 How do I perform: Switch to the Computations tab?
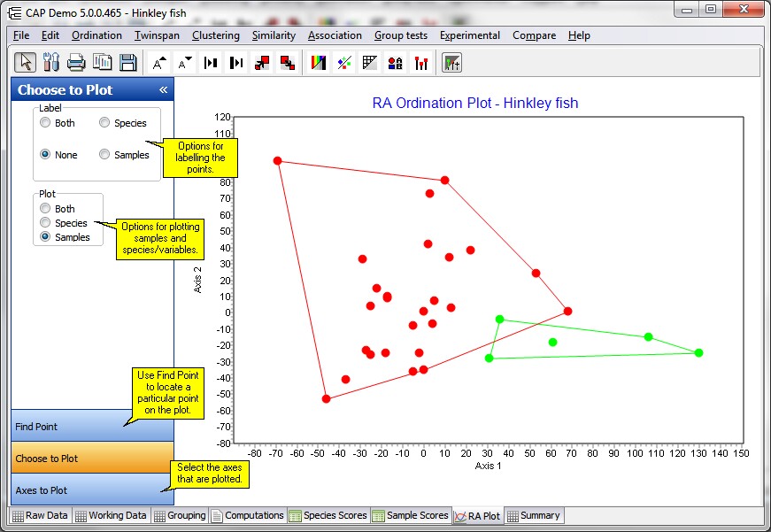tap(248, 515)
